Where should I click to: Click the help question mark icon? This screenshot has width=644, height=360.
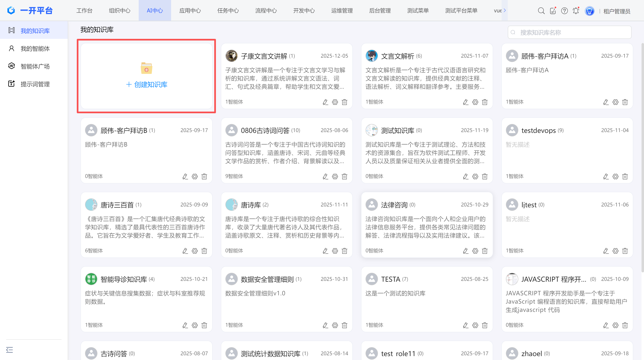click(x=564, y=11)
